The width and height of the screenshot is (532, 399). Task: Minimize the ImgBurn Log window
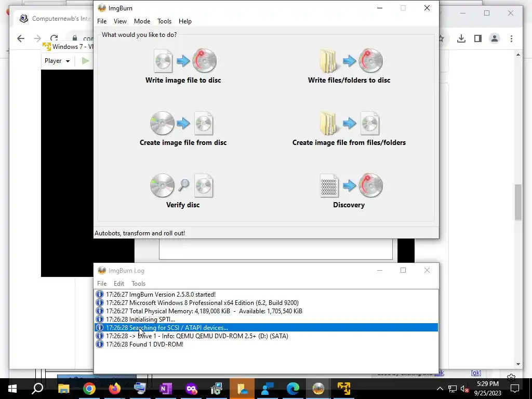pyautogui.click(x=380, y=270)
